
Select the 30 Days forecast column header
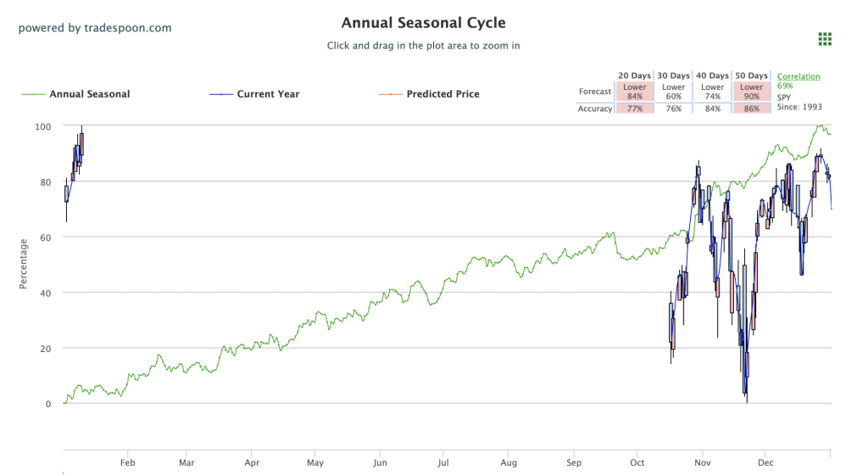coord(674,75)
